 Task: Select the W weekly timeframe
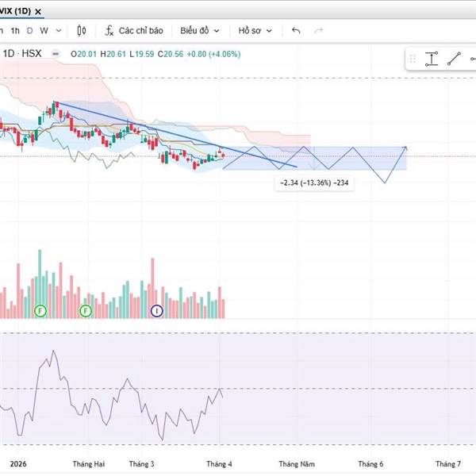click(x=44, y=31)
